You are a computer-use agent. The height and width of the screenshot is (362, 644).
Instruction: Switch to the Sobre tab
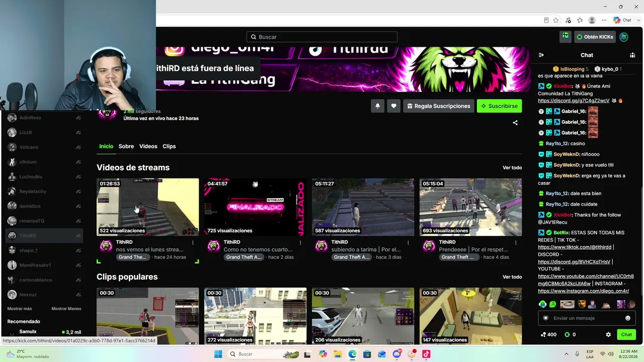coord(126,146)
